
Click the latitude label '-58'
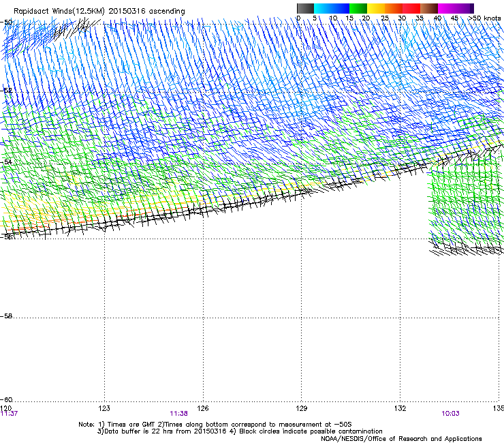coord(6,316)
